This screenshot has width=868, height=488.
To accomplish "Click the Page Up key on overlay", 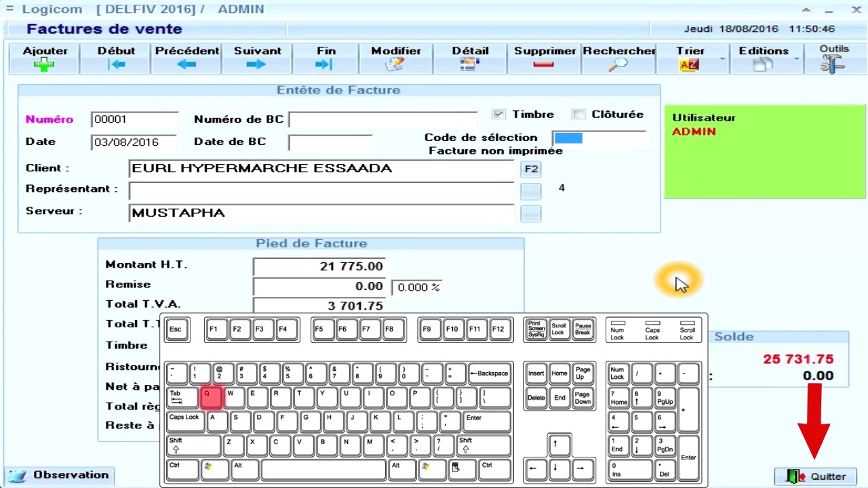I will pyautogui.click(x=583, y=373).
